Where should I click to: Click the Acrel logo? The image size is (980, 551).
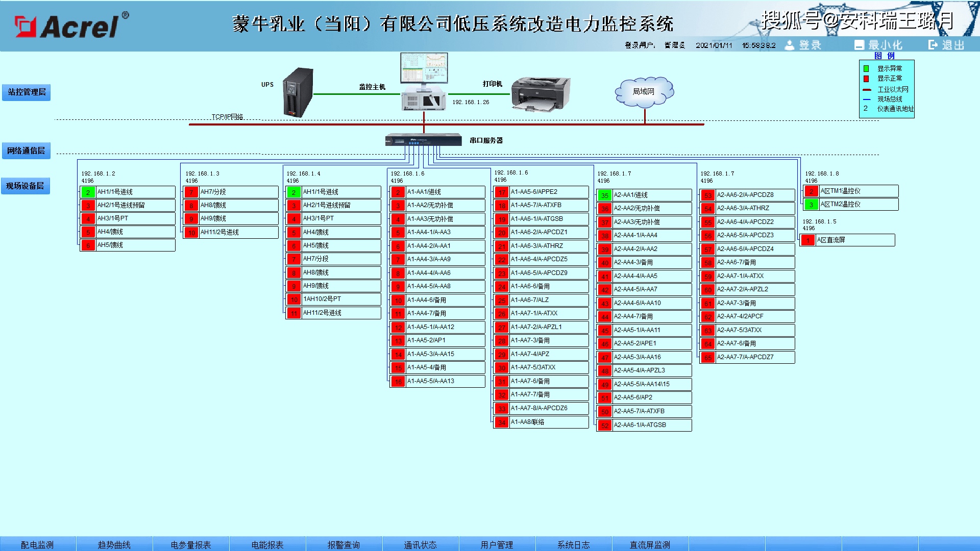[x=71, y=26]
